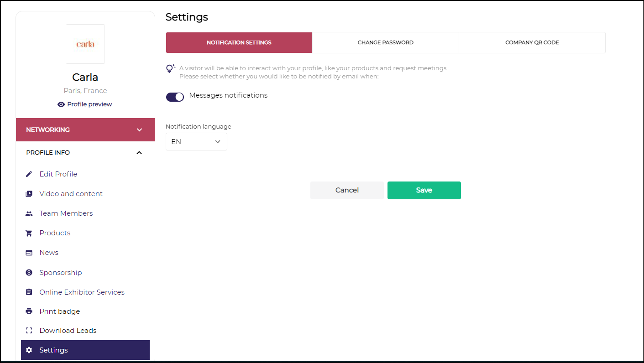The height and width of the screenshot is (363, 644).
Task: Open the Notification language dropdown
Action: [196, 142]
